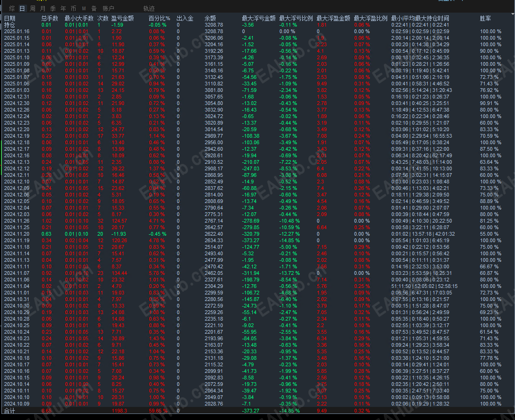The width and height of the screenshot is (515, 420).
Task: Click the 百分比% column header
Action: point(160,18)
